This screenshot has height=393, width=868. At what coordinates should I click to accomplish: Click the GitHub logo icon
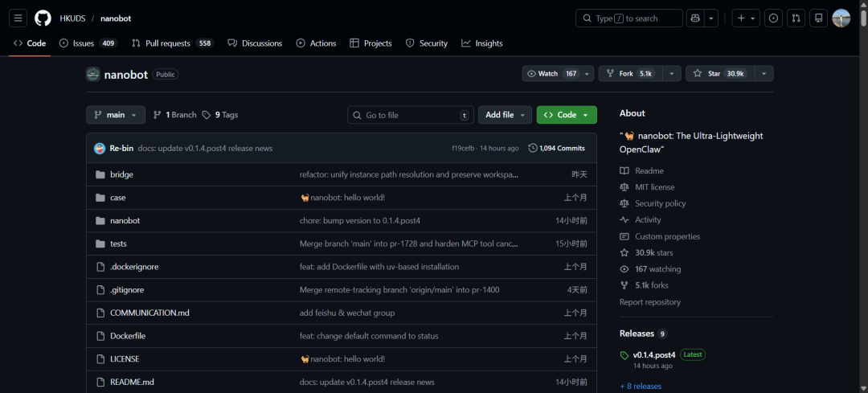(x=43, y=18)
